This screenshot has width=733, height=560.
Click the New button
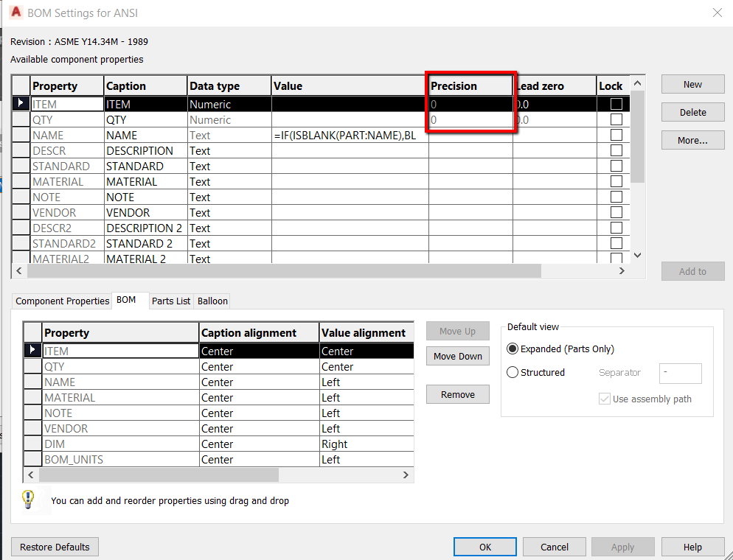[x=692, y=84]
